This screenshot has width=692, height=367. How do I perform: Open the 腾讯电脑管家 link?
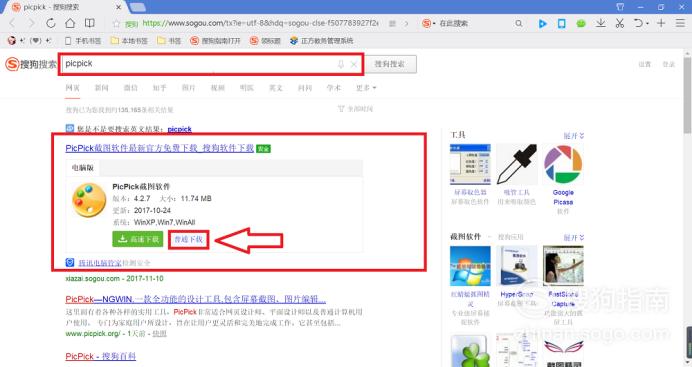click(x=100, y=263)
